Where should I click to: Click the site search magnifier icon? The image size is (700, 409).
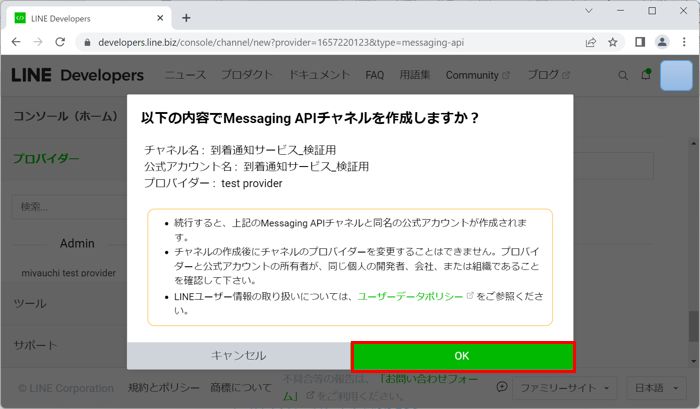click(x=623, y=75)
